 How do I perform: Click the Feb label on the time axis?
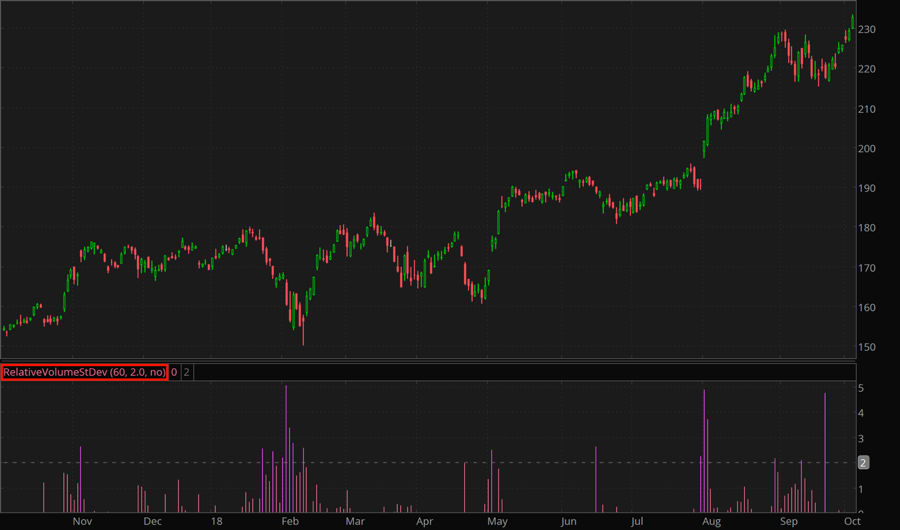click(289, 521)
